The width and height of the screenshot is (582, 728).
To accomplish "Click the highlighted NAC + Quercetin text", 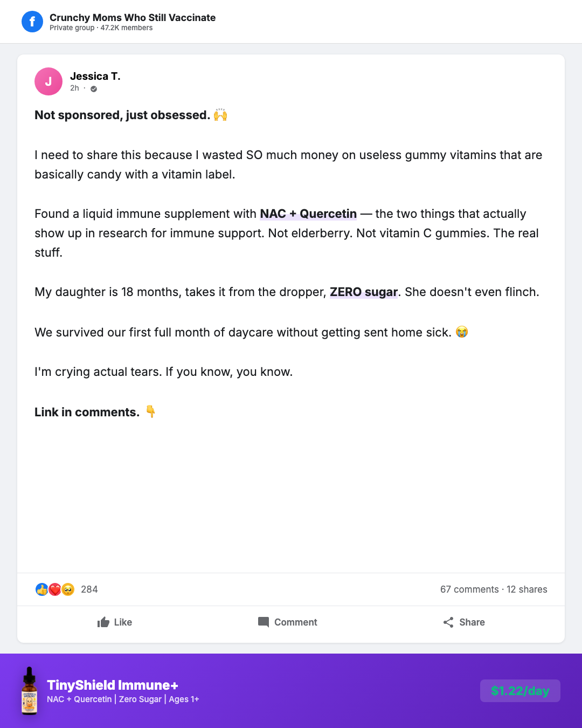I will tap(308, 214).
